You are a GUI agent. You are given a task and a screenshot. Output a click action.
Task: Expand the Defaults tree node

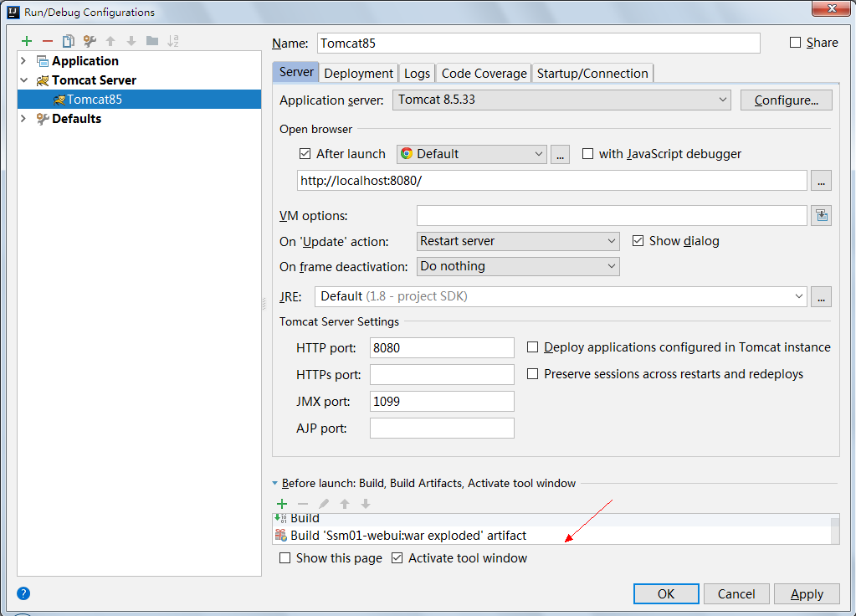click(23, 119)
